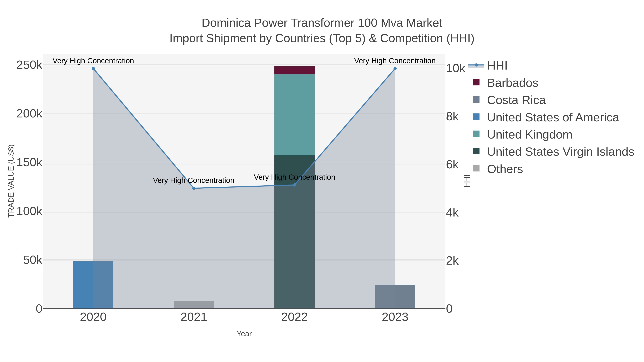The height and width of the screenshot is (362, 644).
Task: Click the chart title 'Dominica Power Transformer 100 Mva Market'
Action: point(322,23)
